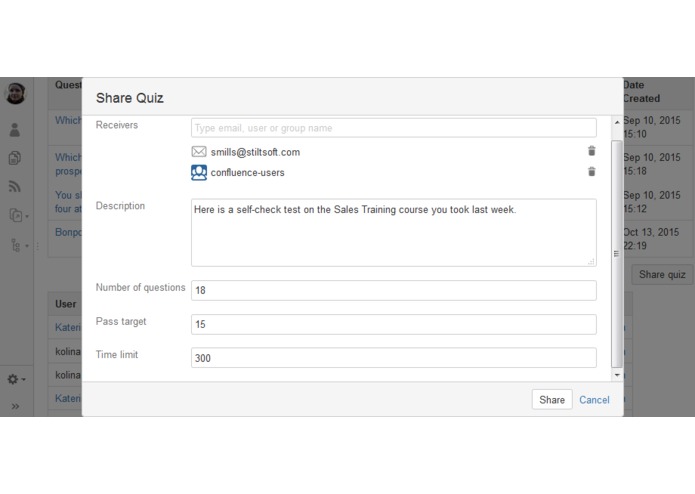
Task: Open the pages icon in sidebar
Action: click(15, 158)
